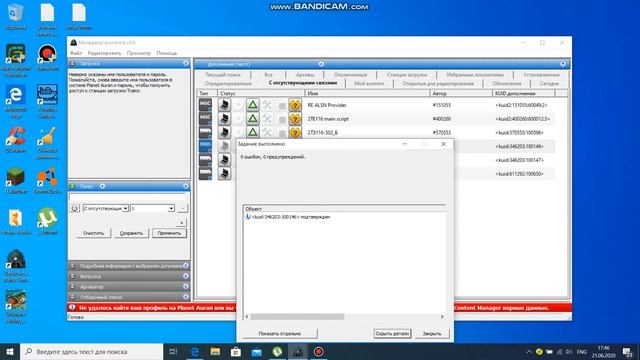The width and height of the screenshot is (640, 360).
Task: Open the Recycle Bin desktop icon
Action: [x=16, y=17]
